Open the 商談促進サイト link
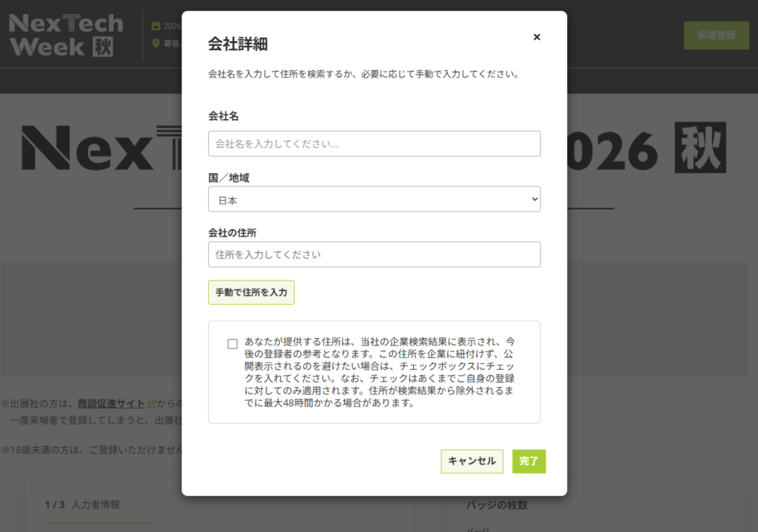 111,403
